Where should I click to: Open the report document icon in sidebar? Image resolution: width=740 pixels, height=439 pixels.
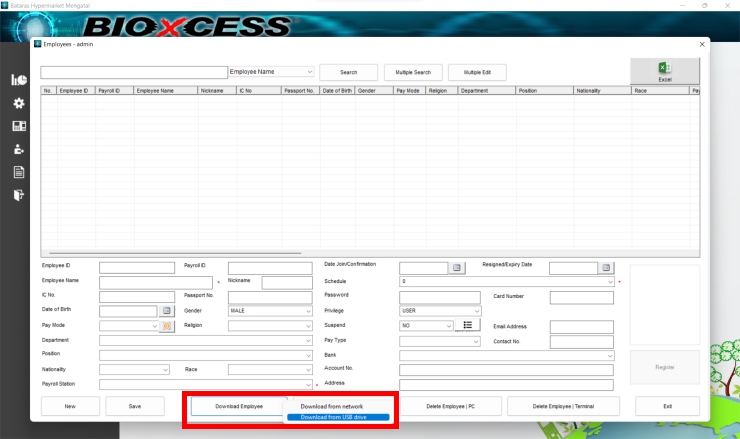(18, 172)
